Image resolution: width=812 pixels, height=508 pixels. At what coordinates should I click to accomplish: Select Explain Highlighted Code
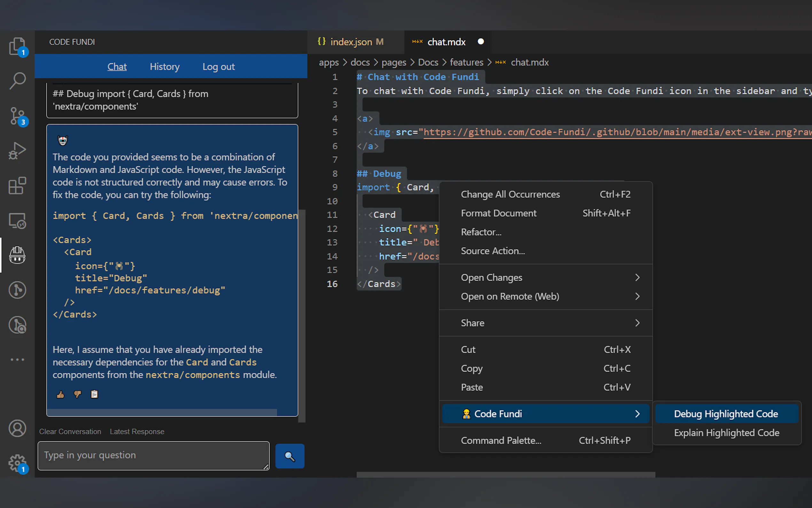pos(726,433)
